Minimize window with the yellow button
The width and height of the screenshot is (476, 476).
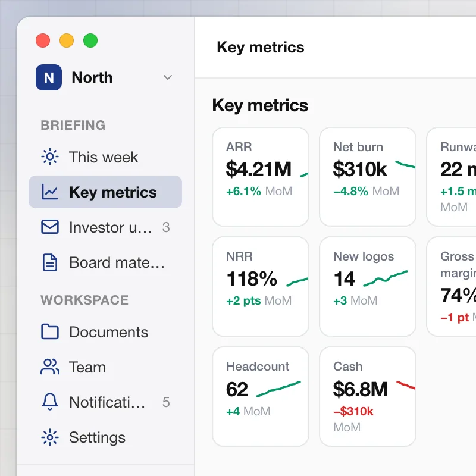click(x=67, y=40)
